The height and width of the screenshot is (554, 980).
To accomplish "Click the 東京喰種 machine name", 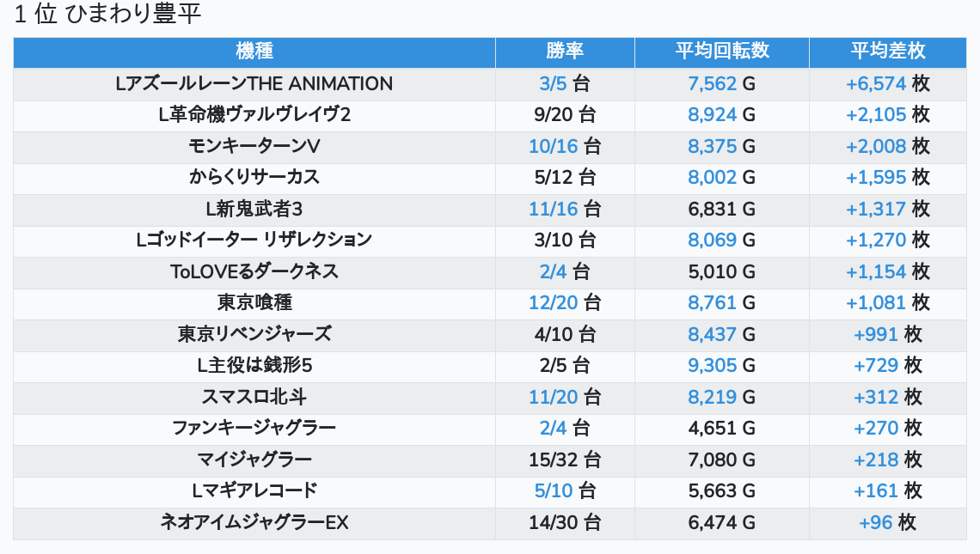I will click(254, 302).
